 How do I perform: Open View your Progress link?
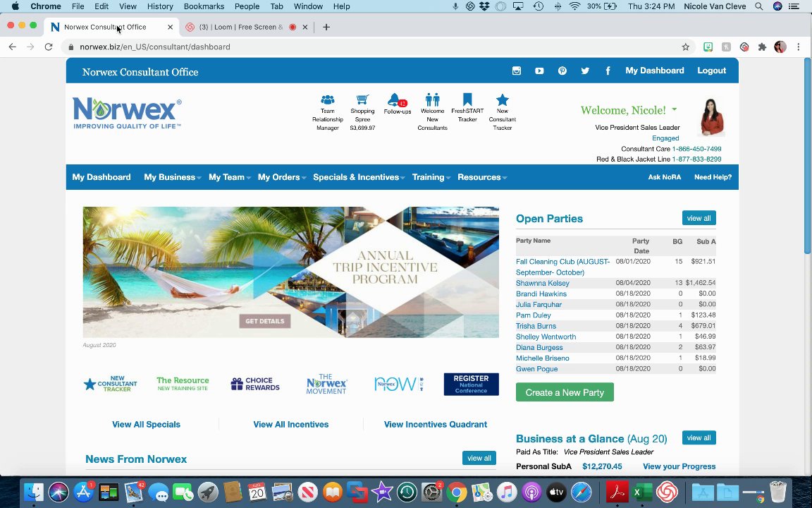tap(679, 466)
